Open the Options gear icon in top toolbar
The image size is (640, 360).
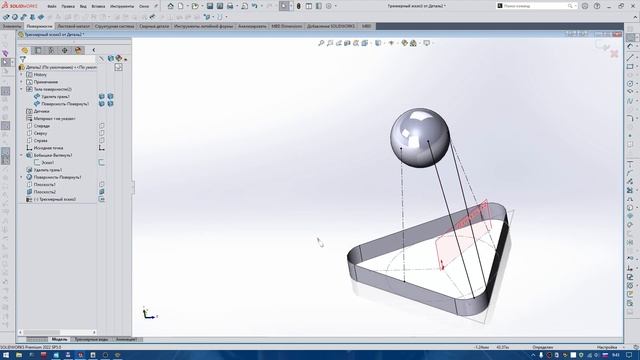(329, 6)
